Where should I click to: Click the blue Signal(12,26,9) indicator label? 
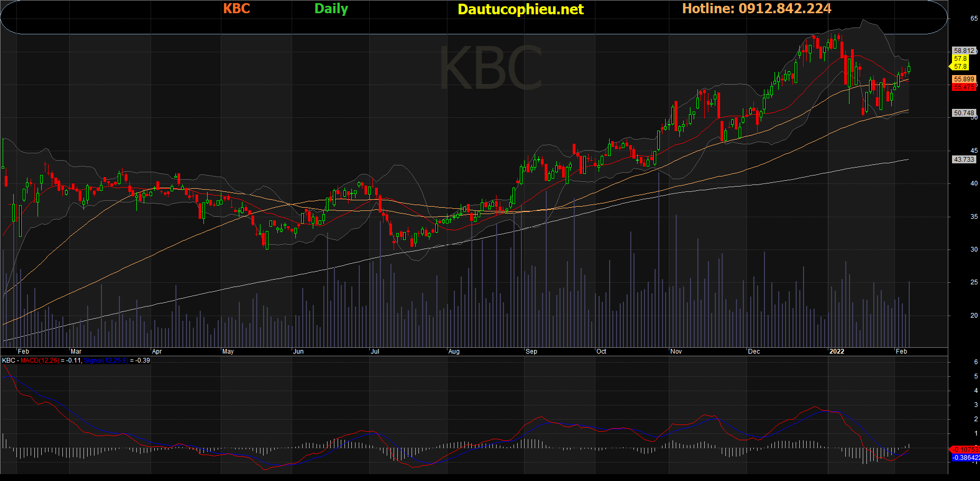[x=106, y=360]
